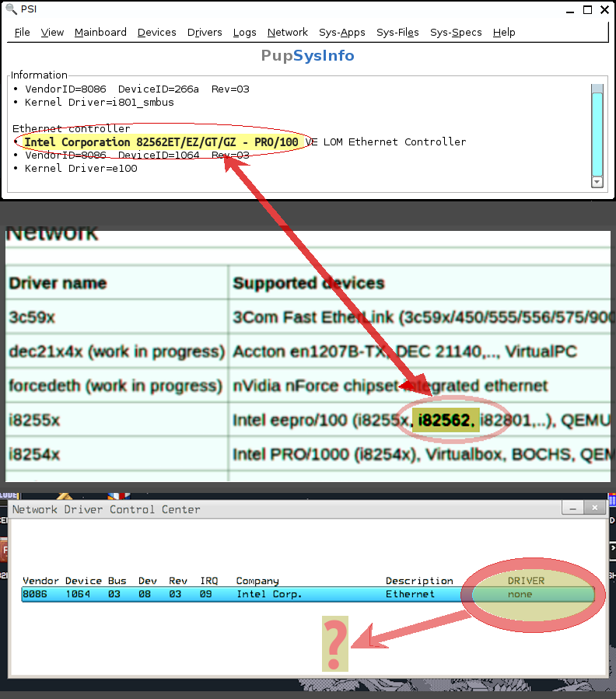Open the View menu
This screenshot has width=616, height=699.
(52, 32)
